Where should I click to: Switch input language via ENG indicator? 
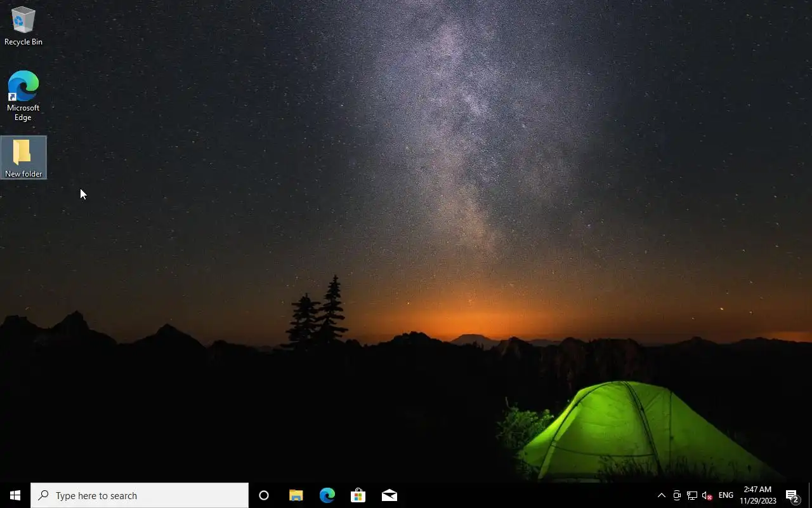click(x=726, y=495)
